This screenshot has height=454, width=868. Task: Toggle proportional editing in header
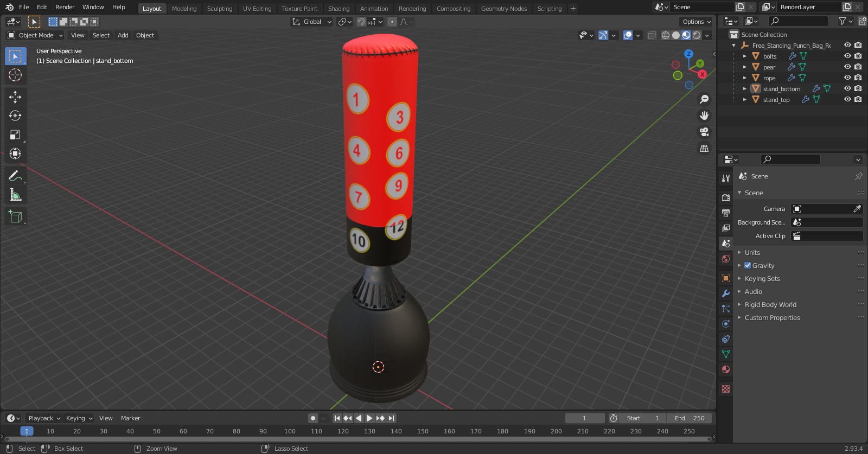(392, 22)
